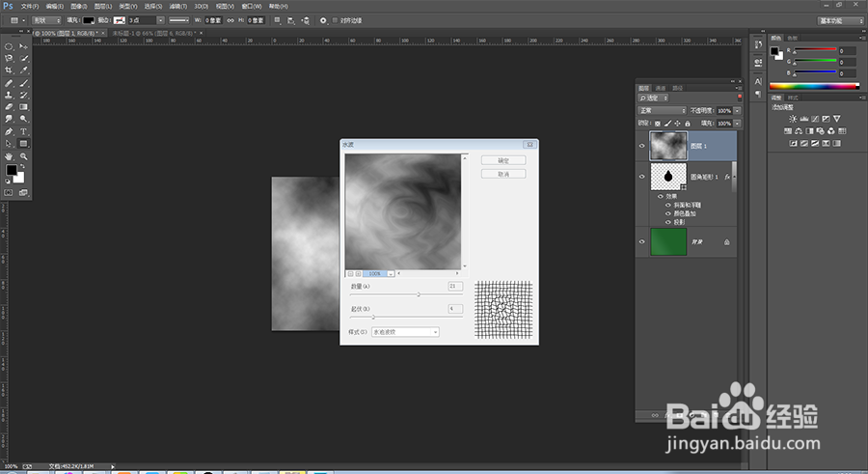Viewport: 868px width, 474px height.
Task: Toggle lock transparent pixels icon
Action: pos(658,124)
